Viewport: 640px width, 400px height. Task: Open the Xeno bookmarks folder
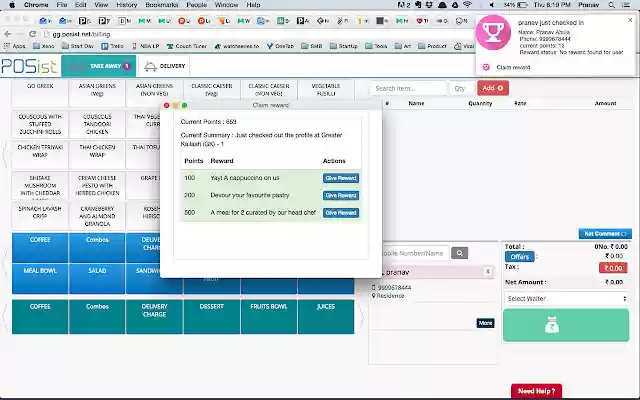(43, 46)
